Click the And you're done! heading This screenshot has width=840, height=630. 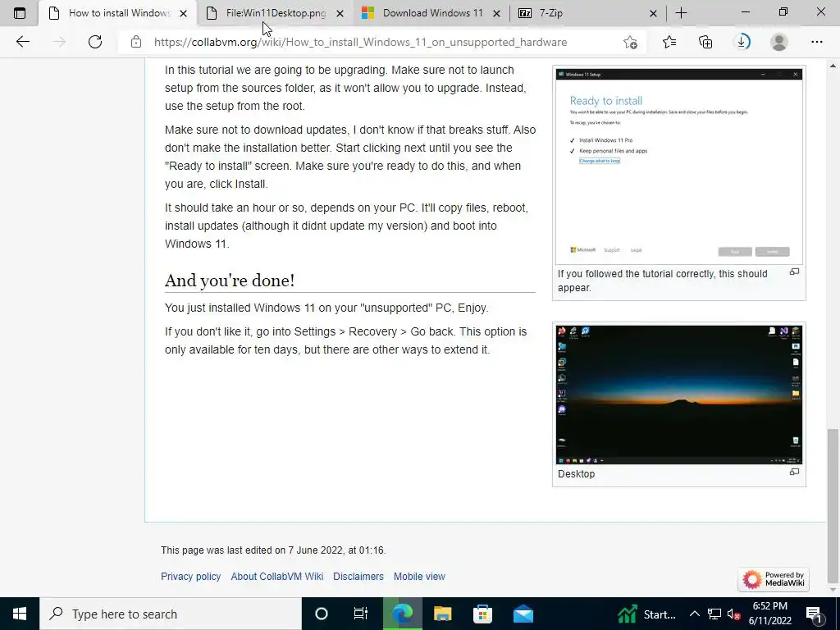(x=230, y=281)
